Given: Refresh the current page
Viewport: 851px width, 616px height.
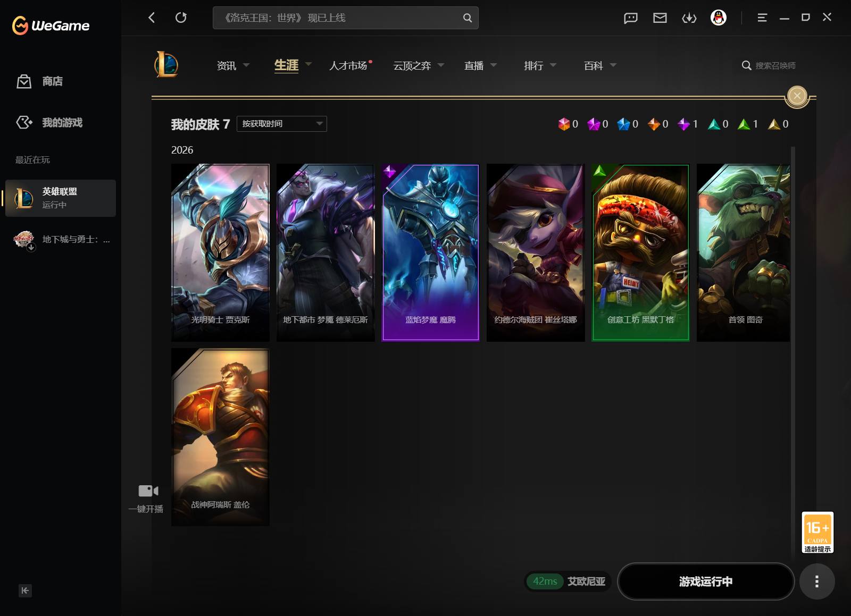Looking at the screenshot, I should pos(181,18).
